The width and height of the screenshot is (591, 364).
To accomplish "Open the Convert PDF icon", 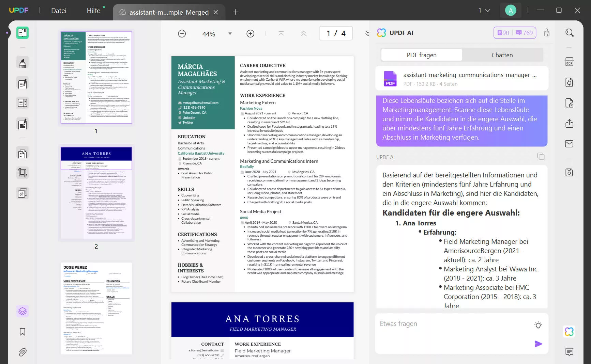I will 569,82.
